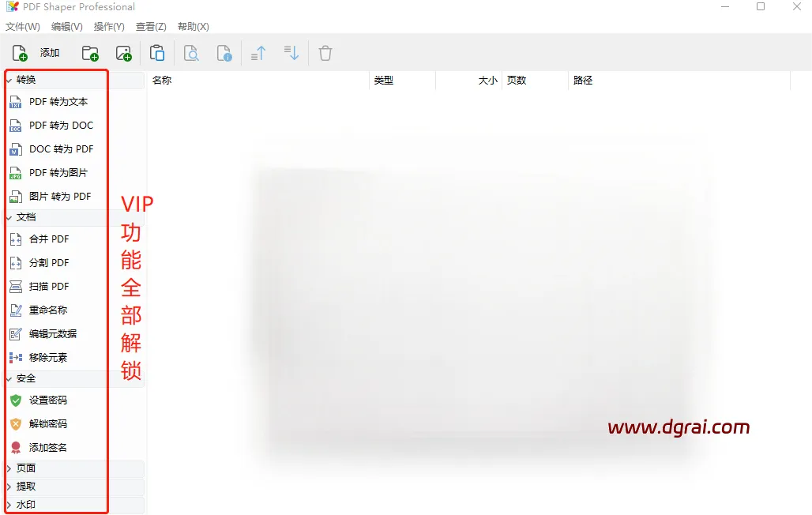This screenshot has height=515, width=812.
Task: Click the 重命名称 pencil icon
Action: (16, 310)
